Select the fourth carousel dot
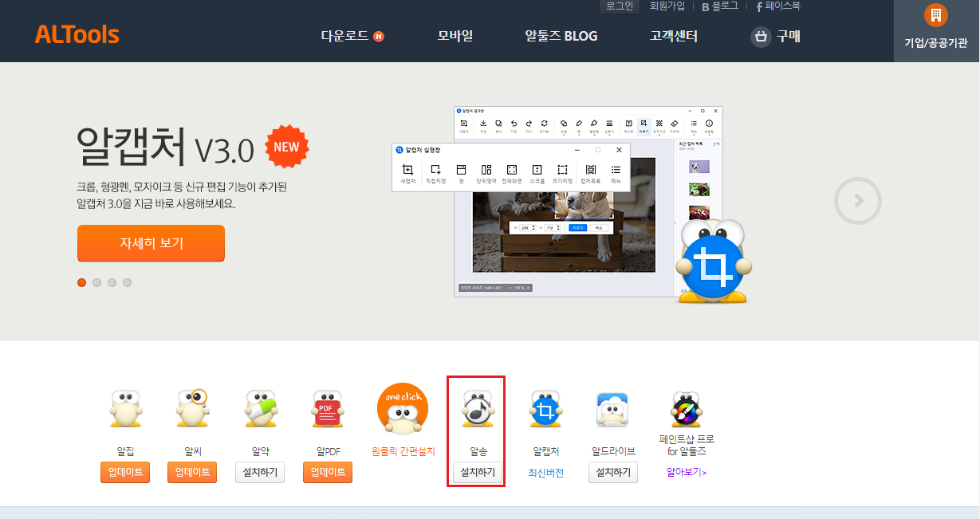Image resolution: width=980 pixels, height=519 pixels. point(127,282)
